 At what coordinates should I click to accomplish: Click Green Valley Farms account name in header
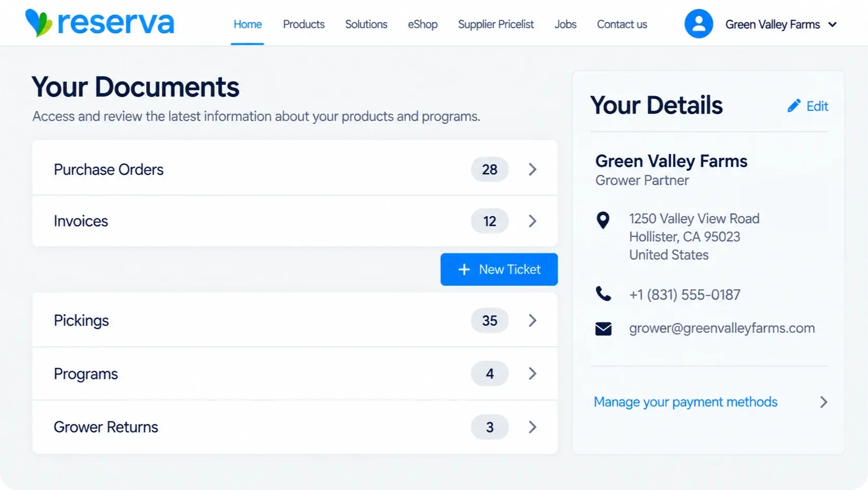(x=772, y=24)
